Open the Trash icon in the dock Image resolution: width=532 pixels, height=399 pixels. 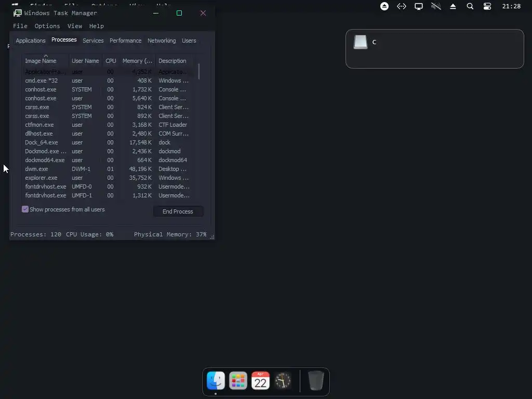[316, 380]
